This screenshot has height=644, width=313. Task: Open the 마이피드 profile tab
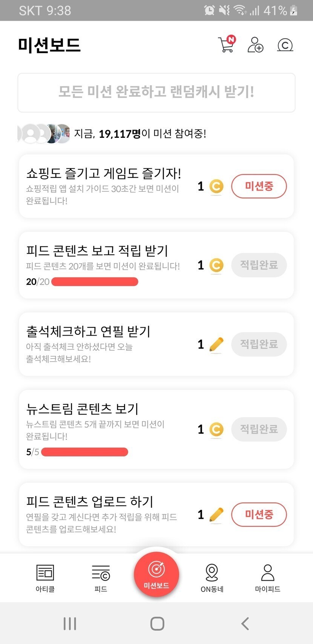(267, 578)
